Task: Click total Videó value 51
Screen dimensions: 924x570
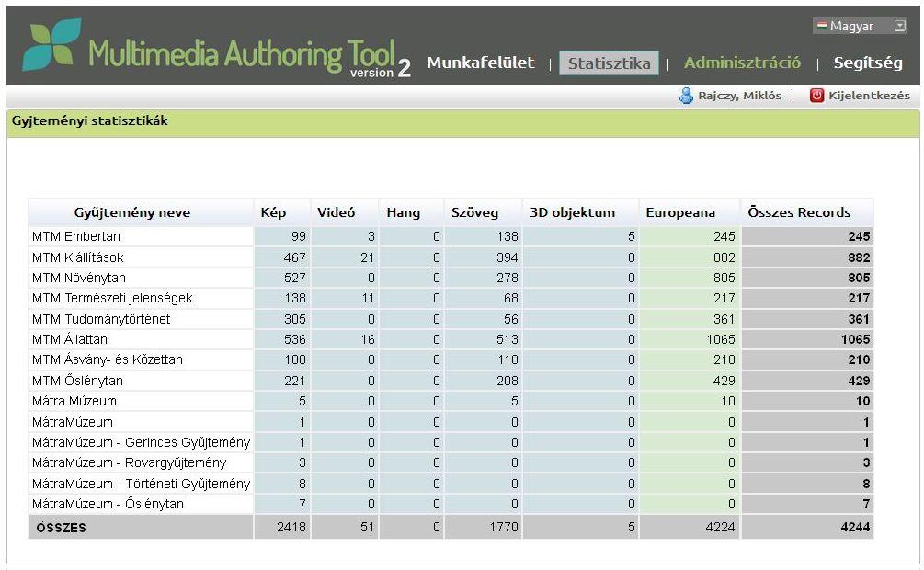Action: click(x=368, y=527)
